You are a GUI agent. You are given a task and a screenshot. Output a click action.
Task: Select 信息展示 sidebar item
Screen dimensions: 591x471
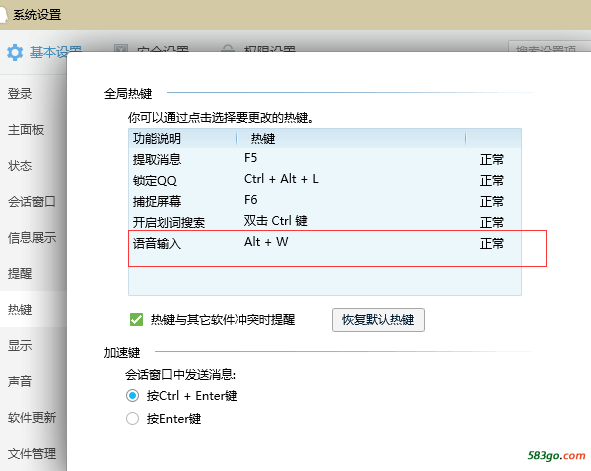[33, 237]
